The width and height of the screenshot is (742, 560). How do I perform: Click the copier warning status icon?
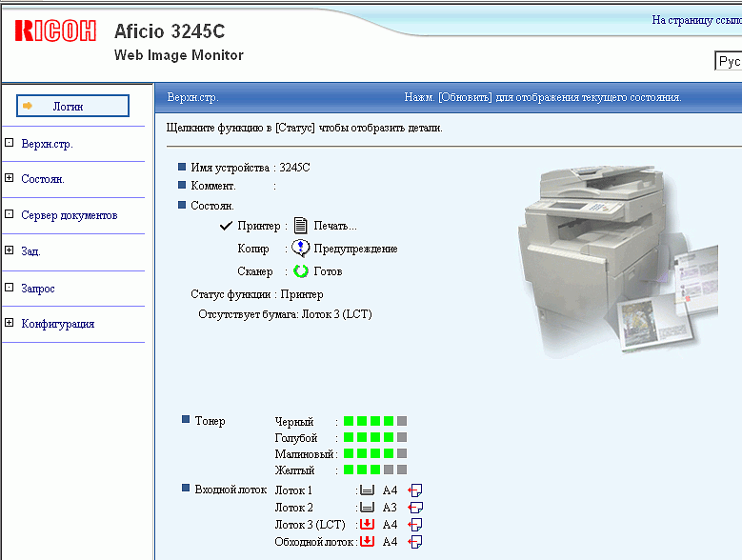point(301,249)
